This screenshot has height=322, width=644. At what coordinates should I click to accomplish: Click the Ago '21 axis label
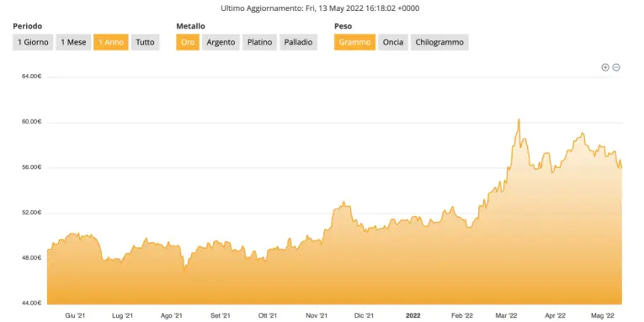tap(171, 315)
